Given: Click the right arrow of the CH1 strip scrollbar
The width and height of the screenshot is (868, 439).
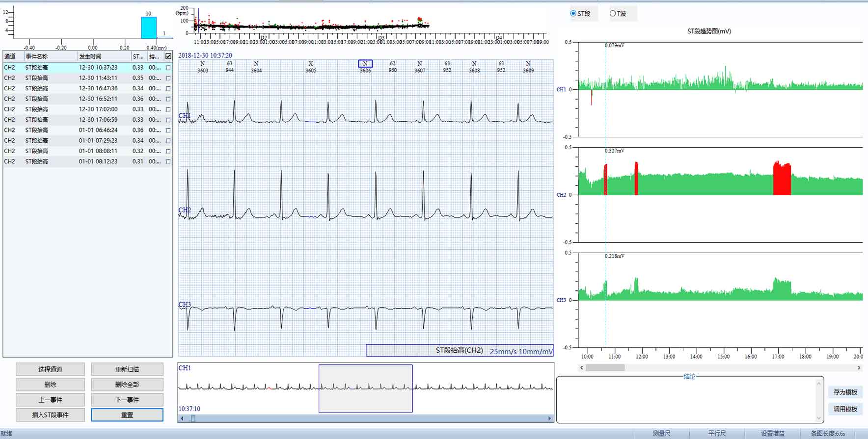Looking at the screenshot, I should [x=549, y=418].
